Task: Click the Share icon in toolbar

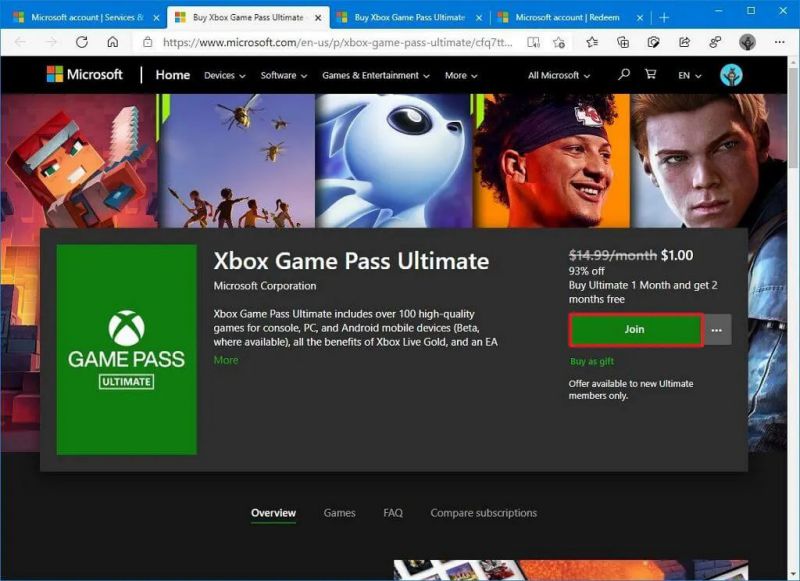Action: 685,42
